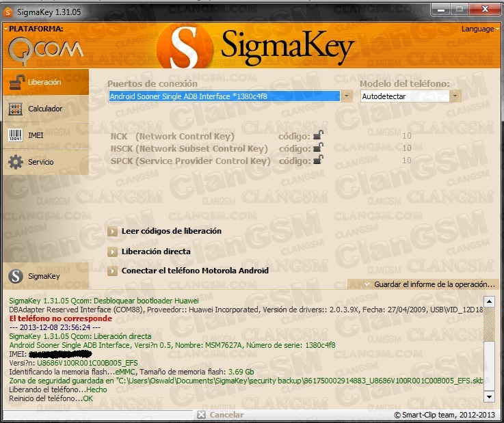Click the Desbloquear bootloader Huawei log line
The image size is (504, 423).
104,301
